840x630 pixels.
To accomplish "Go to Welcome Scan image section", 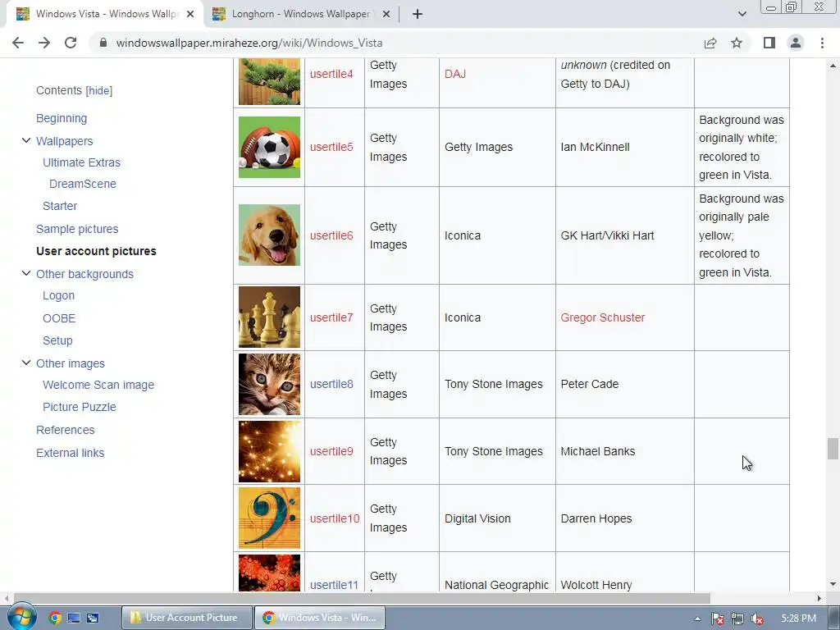I will click(x=98, y=385).
